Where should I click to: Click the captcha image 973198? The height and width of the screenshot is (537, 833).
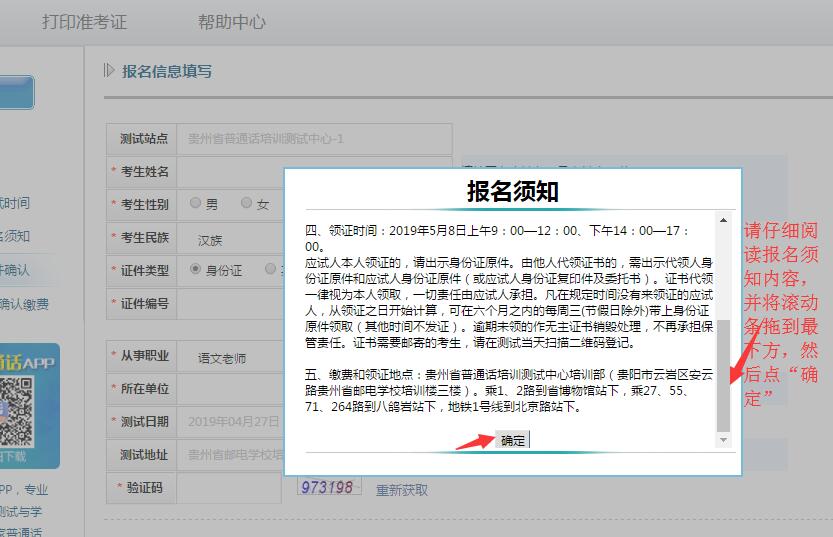pos(327,488)
